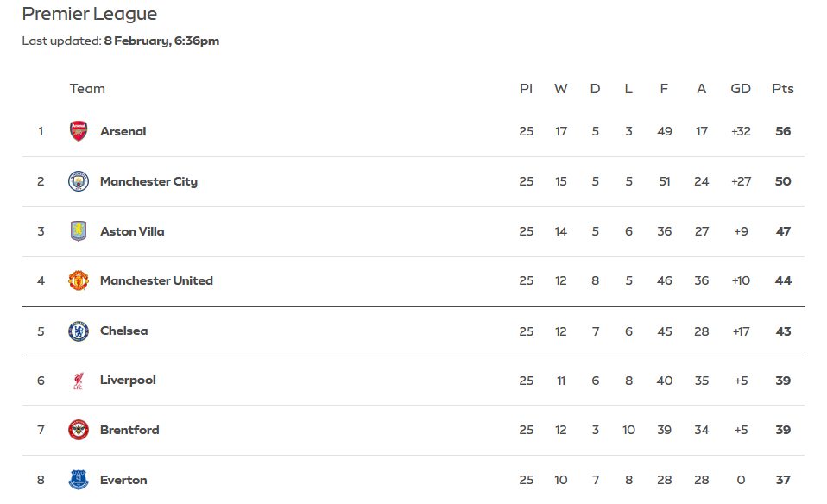Click the Premier League heading

(90, 15)
